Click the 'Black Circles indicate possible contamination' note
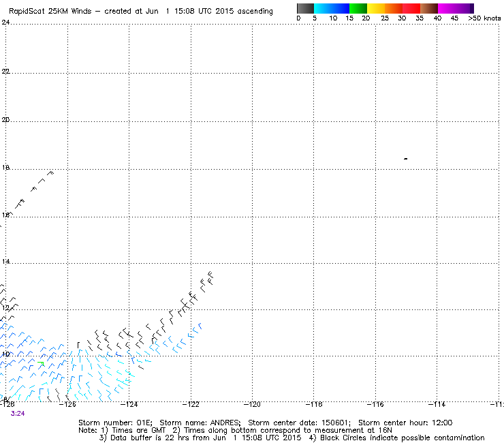This screenshot has height=443, width=504. point(403,438)
